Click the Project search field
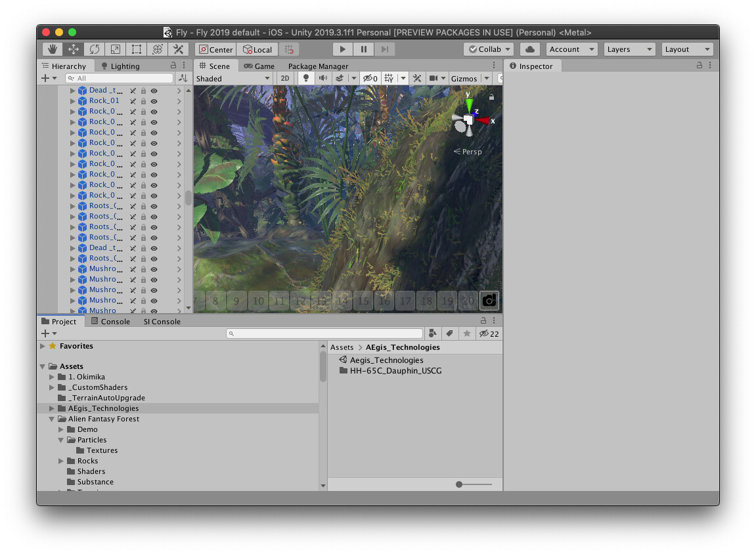This screenshot has width=756, height=554. click(x=325, y=333)
